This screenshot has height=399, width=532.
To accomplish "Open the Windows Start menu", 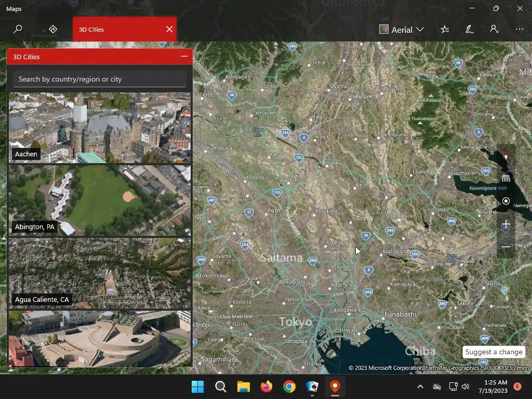I will (x=197, y=387).
